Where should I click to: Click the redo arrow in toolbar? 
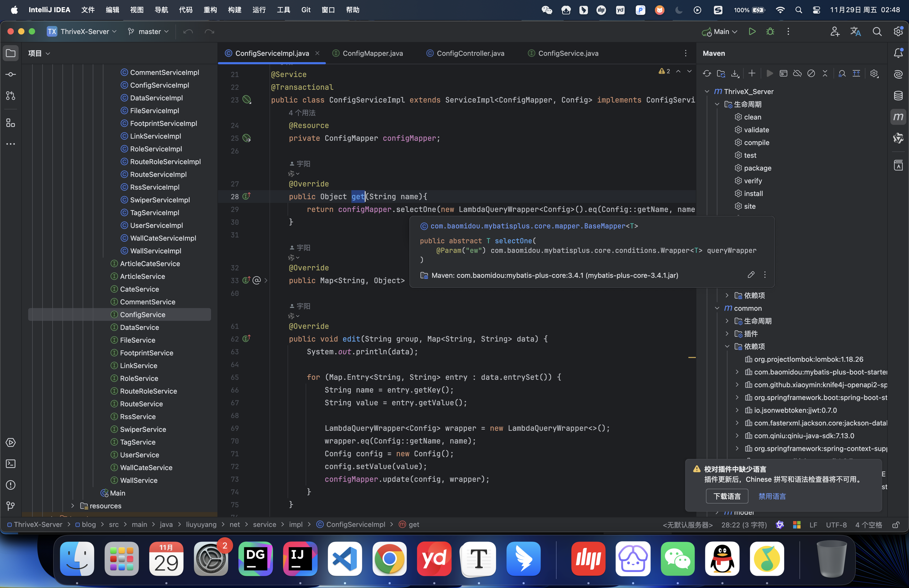(209, 32)
